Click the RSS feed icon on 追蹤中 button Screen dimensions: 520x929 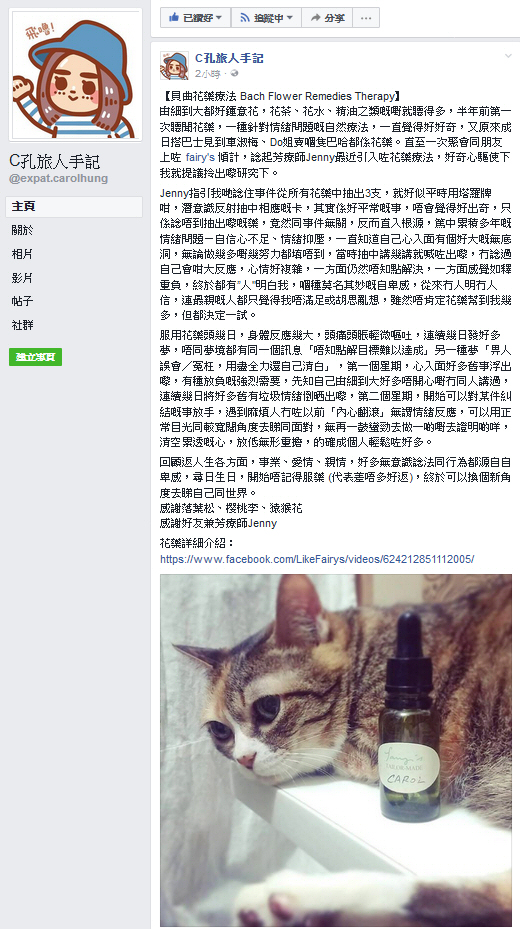245,18
